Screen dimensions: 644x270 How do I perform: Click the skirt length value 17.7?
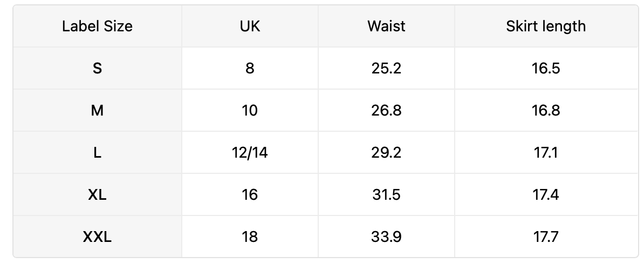pos(546,237)
